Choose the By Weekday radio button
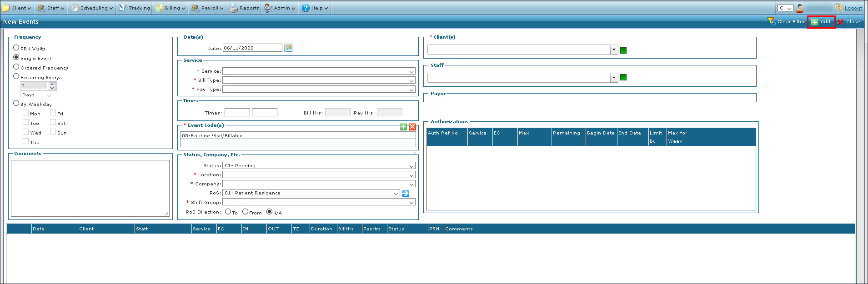 click(x=16, y=103)
